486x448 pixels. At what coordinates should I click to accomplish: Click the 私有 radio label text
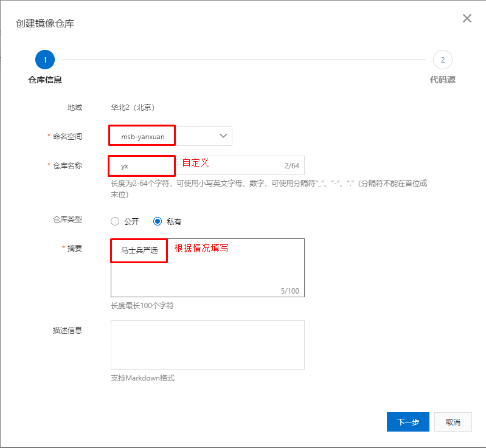point(173,221)
